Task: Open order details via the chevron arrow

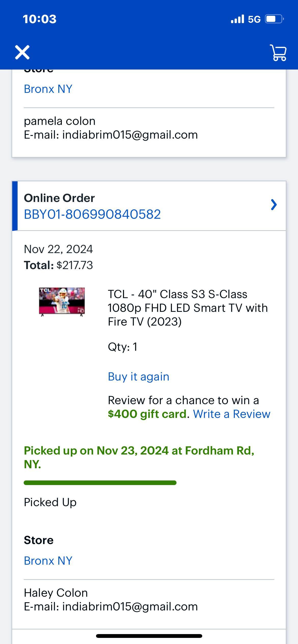Action: 274,205
